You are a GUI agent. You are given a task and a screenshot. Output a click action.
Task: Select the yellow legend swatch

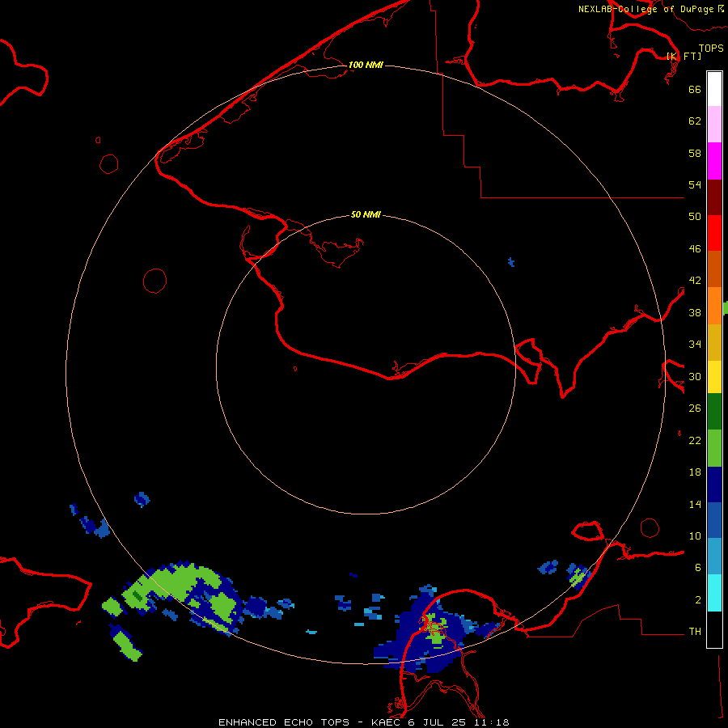(714, 377)
